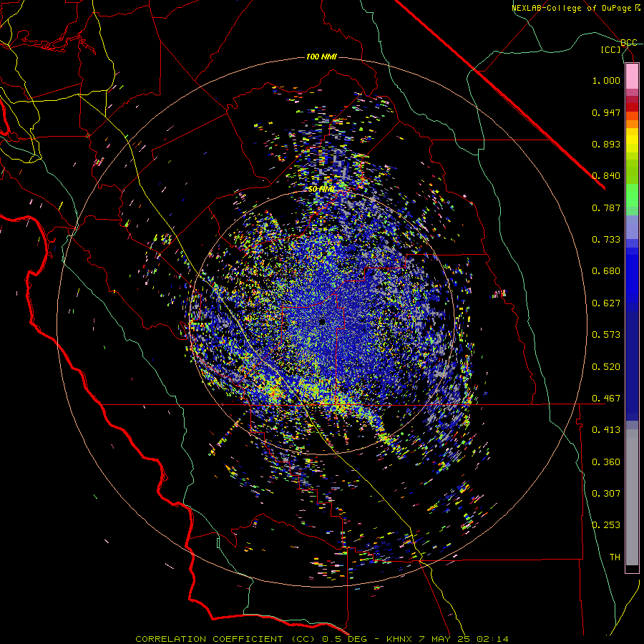Pick the gray segment of the color bar

point(632,497)
